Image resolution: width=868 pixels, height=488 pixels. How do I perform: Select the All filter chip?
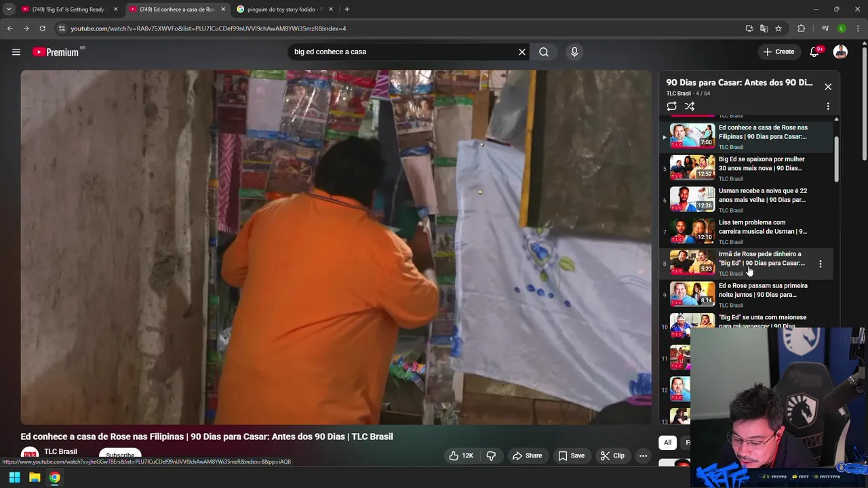[667, 443]
